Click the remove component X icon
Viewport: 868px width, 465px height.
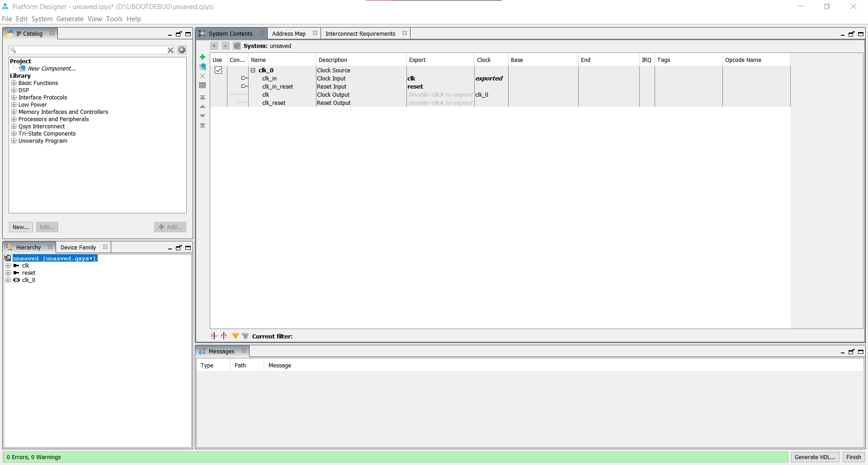click(203, 76)
